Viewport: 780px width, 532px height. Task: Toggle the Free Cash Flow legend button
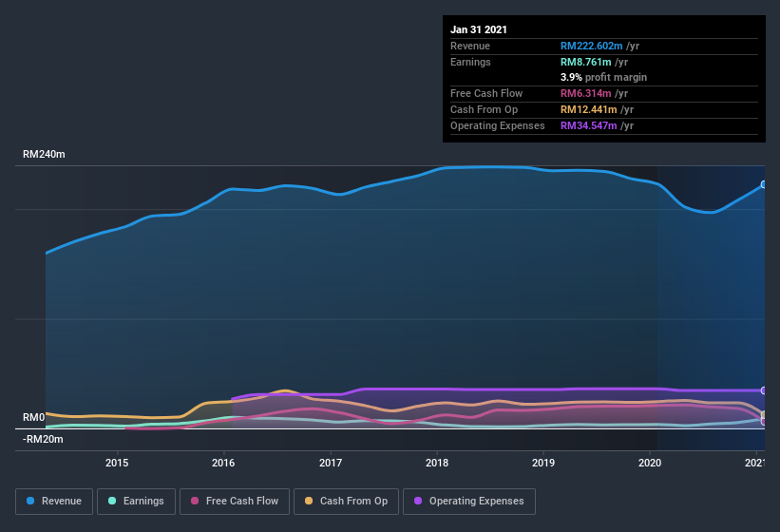(x=235, y=502)
